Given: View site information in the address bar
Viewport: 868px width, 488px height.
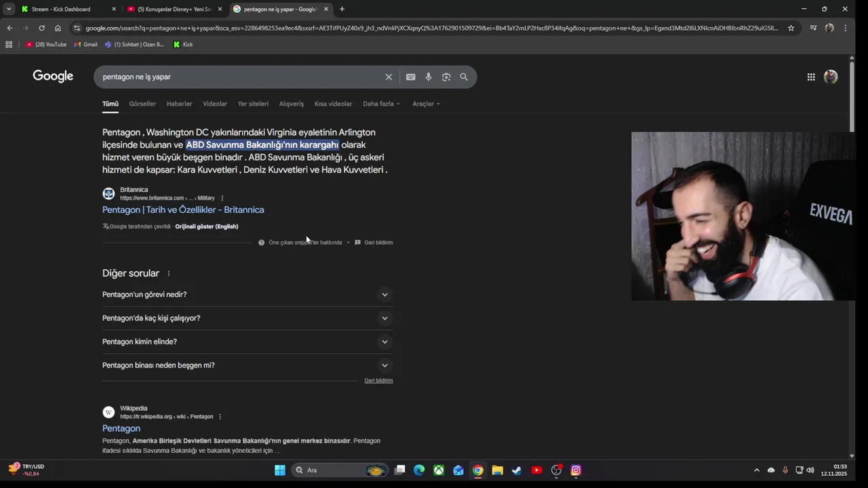Looking at the screenshot, I should pos(77,28).
